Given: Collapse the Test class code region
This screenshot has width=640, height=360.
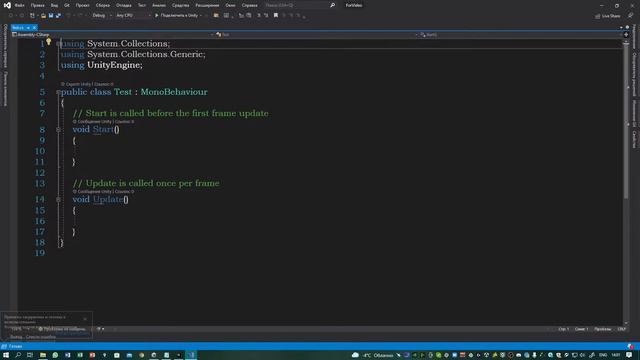Looking at the screenshot, I should pyautogui.click(x=58, y=92).
